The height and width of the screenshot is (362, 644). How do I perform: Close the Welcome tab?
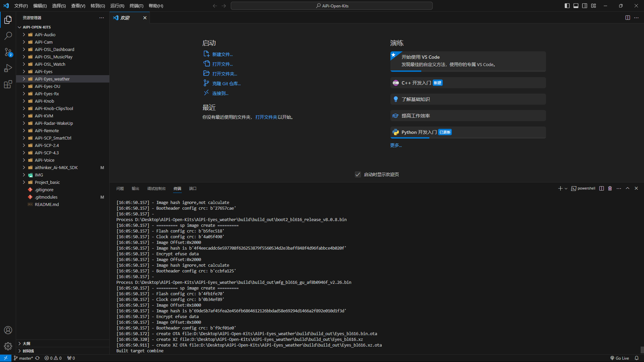pyautogui.click(x=145, y=18)
